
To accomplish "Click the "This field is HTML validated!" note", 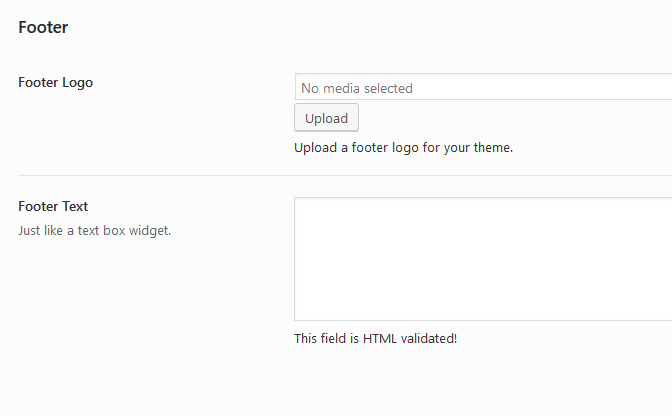I will pos(375,338).
